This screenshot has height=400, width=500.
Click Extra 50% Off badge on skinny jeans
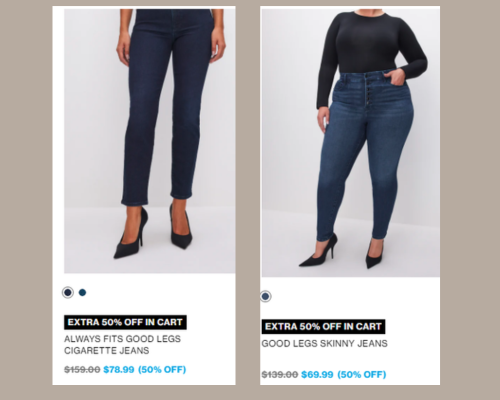pyautogui.click(x=323, y=326)
